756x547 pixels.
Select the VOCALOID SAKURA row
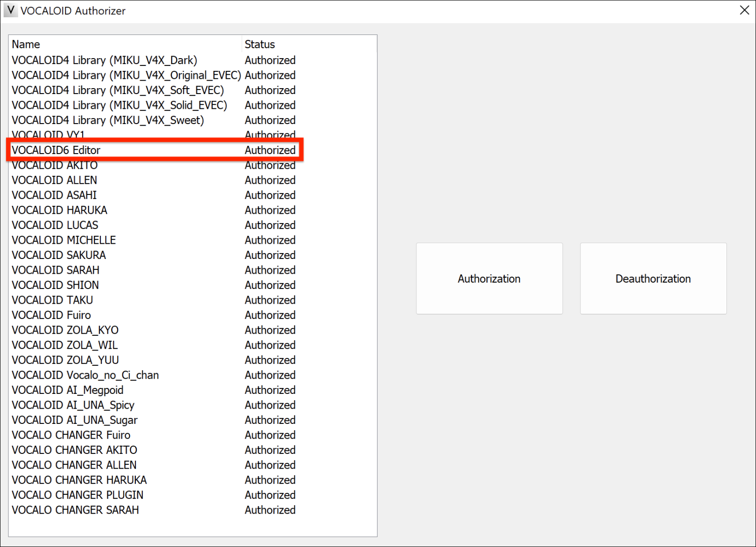(x=59, y=255)
